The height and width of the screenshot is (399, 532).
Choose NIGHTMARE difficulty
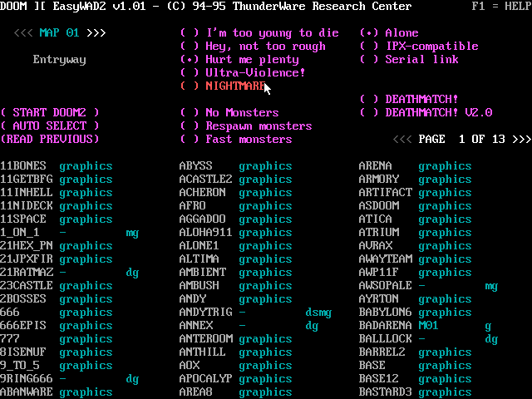pyautogui.click(x=223, y=86)
